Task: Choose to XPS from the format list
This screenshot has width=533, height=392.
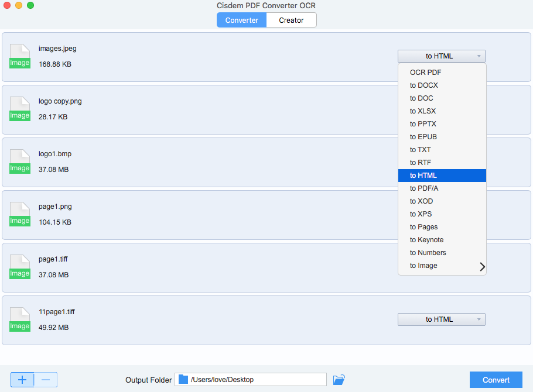Action: tap(442, 214)
